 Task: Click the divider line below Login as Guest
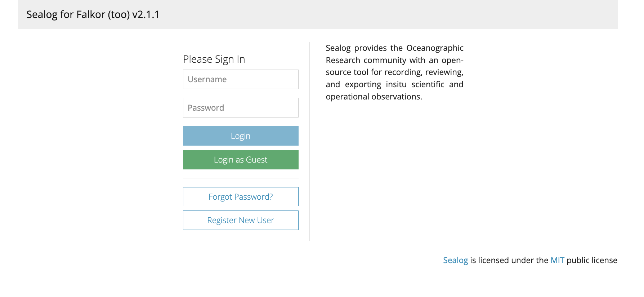241,178
